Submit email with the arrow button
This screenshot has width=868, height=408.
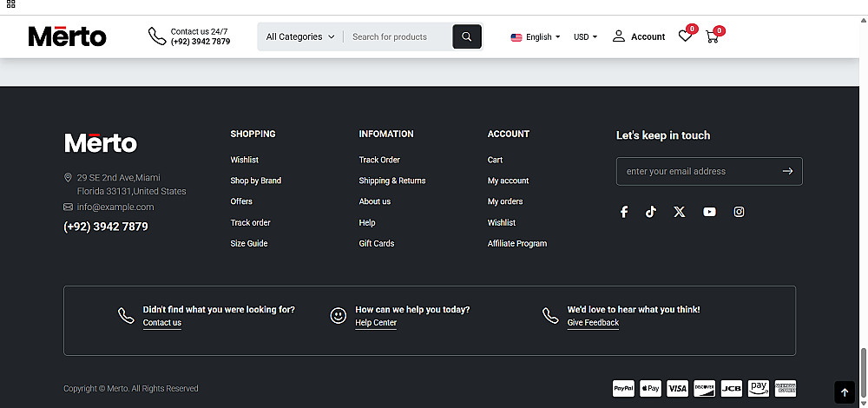click(787, 171)
